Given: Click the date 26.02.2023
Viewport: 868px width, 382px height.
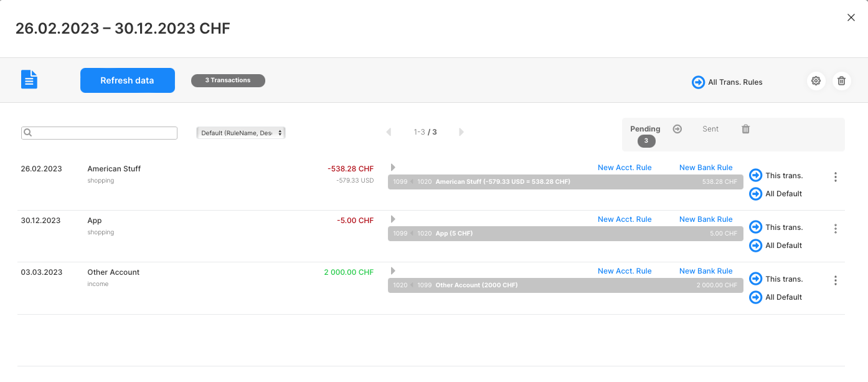Looking at the screenshot, I should (x=41, y=169).
